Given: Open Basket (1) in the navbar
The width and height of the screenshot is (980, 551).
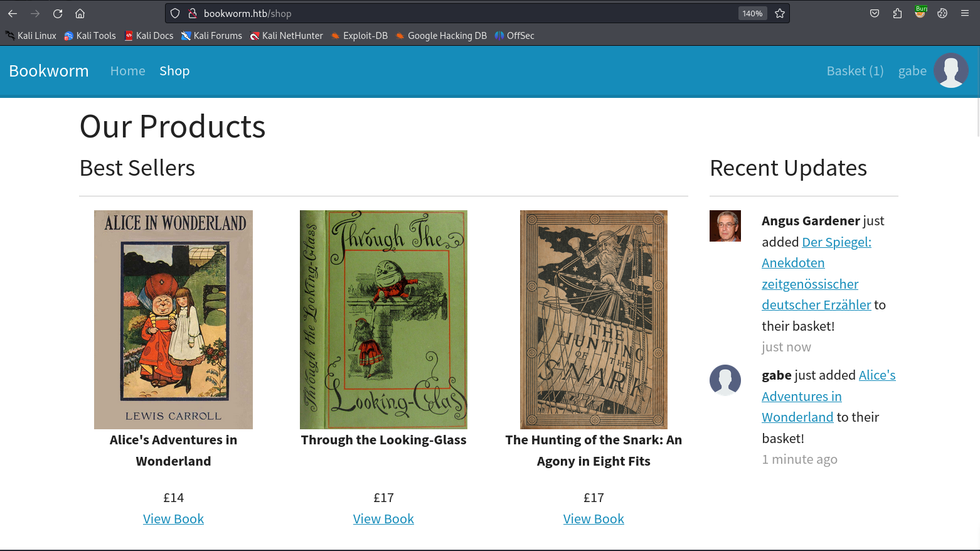Looking at the screenshot, I should click(x=855, y=71).
